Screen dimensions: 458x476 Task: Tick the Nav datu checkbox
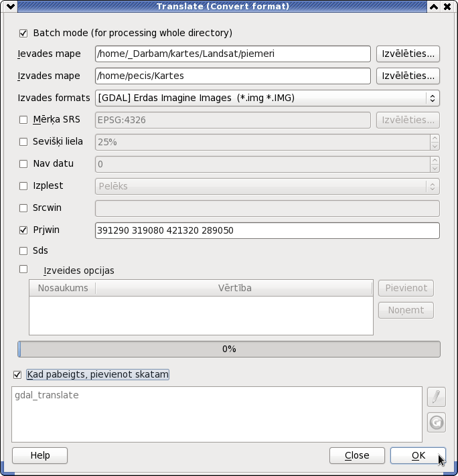tap(23, 164)
